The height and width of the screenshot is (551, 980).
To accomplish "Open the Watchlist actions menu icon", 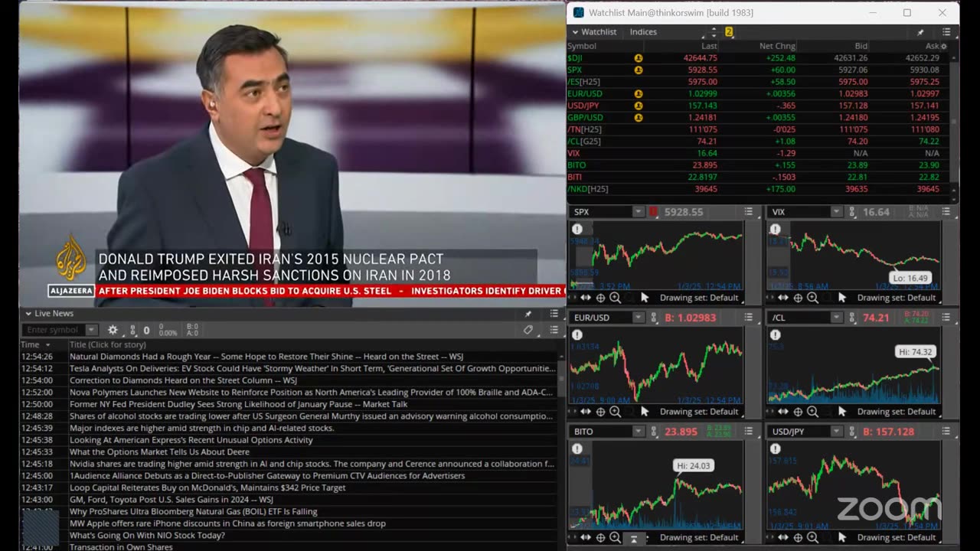I will coord(946,32).
